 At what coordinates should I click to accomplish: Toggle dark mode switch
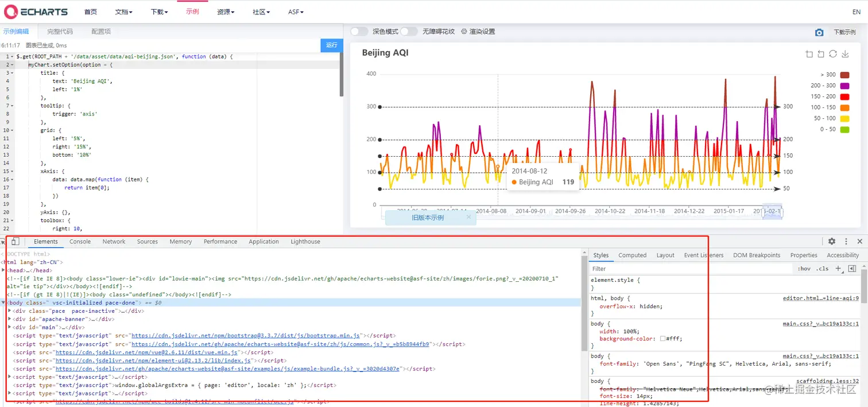[359, 32]
